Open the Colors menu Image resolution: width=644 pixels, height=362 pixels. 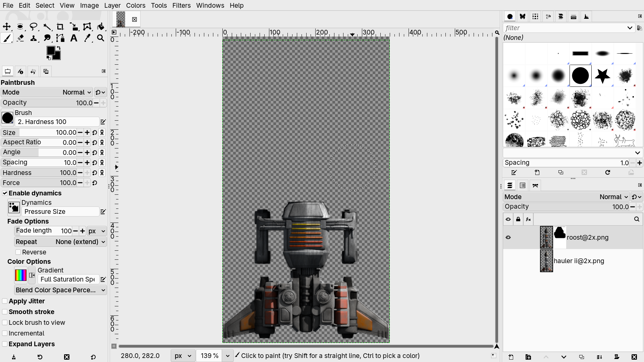tap(136, 5)
